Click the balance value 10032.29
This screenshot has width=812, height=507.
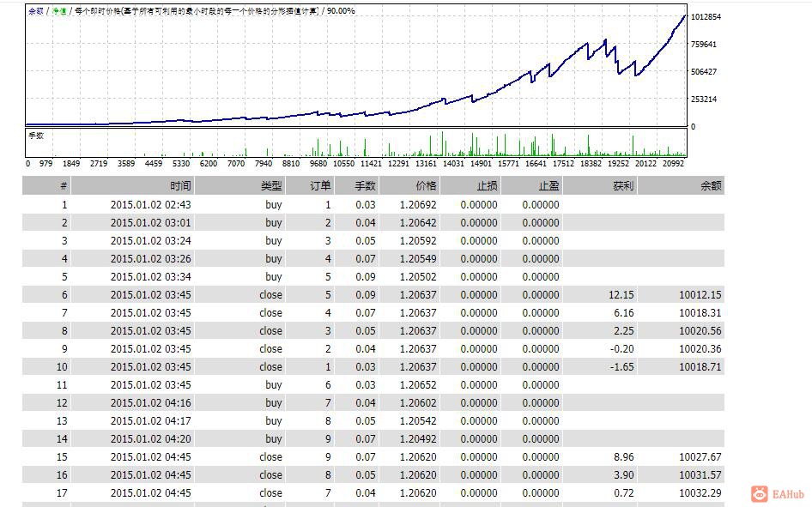pos(700,493)
